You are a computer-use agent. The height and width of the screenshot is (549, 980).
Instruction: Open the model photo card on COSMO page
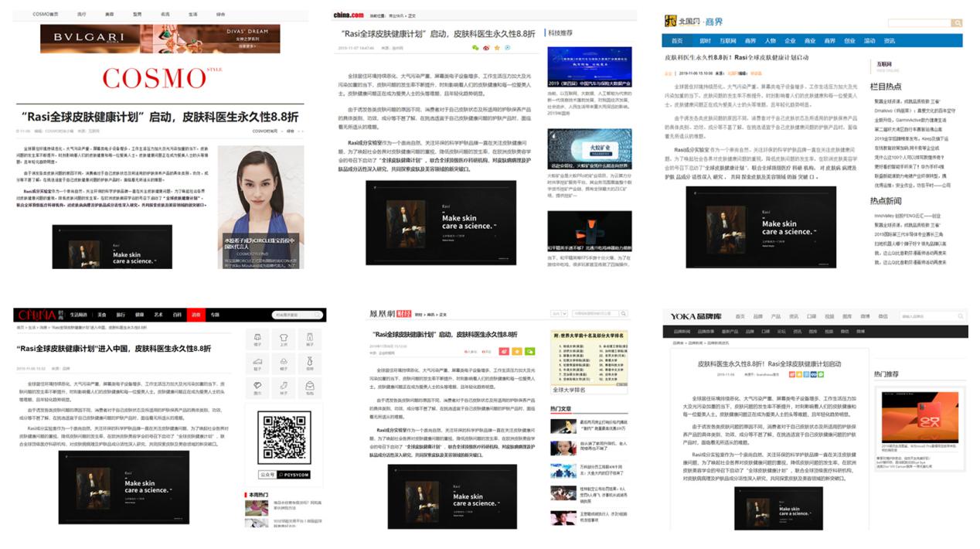click(260, 207)
